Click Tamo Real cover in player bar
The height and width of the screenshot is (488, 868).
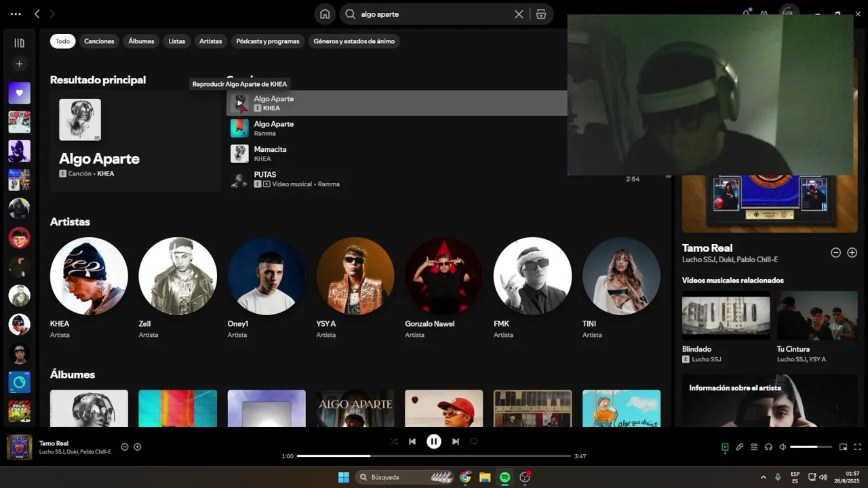click(20, 447)
